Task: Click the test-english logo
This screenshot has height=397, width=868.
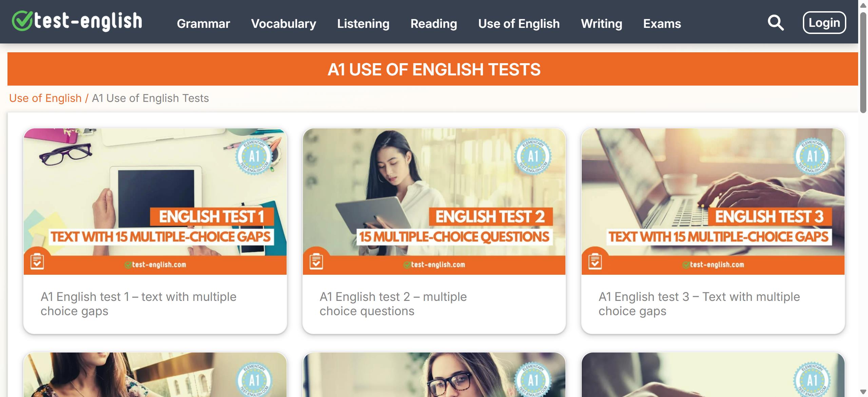Action: (x=77, y=21)
